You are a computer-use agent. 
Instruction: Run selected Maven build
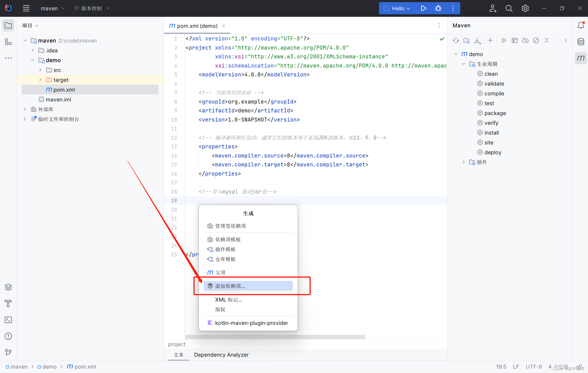[504, 41]
